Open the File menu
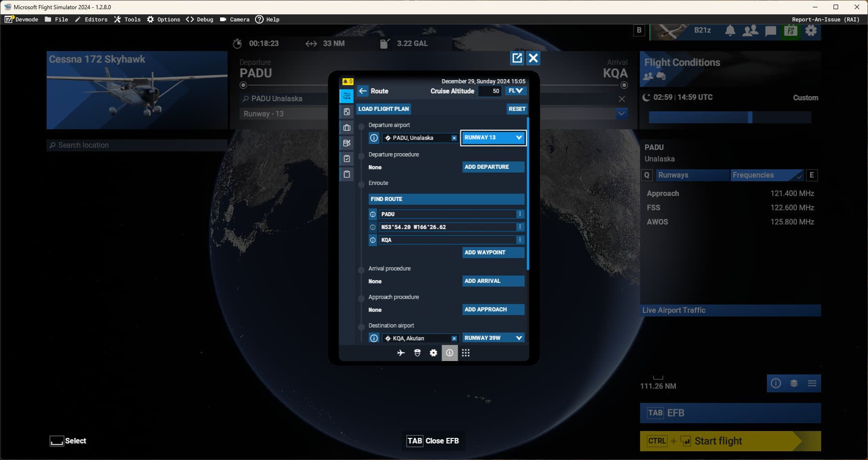Viewport: 868px width, 460px height. 56,19
